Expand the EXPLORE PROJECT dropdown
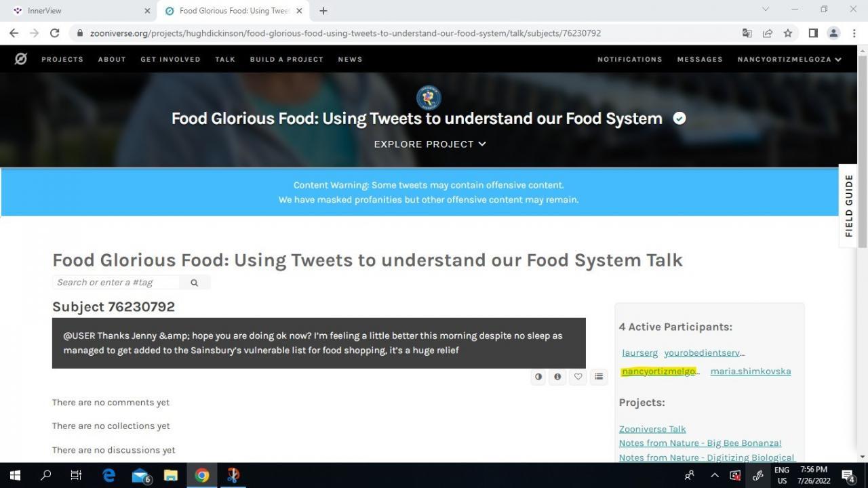 coord(430,144)
